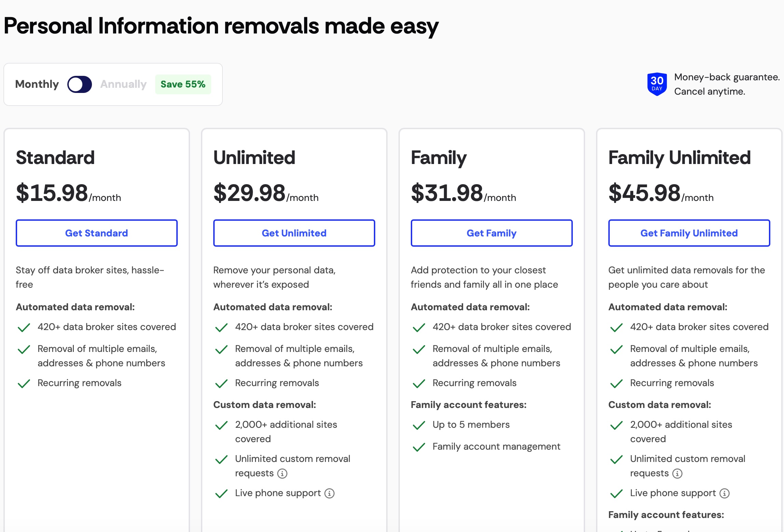Click the Get Standard button
Screen dimensions: 784x532
tap(96, 233)
